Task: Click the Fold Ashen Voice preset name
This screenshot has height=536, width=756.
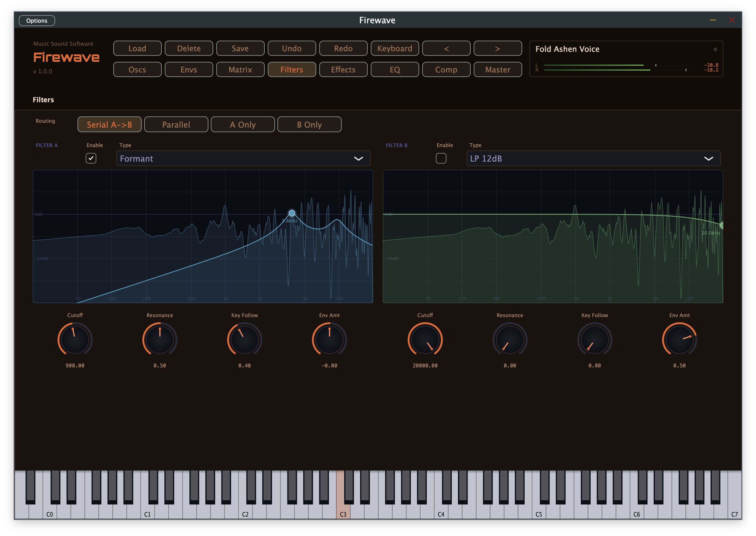Action: 567,49
